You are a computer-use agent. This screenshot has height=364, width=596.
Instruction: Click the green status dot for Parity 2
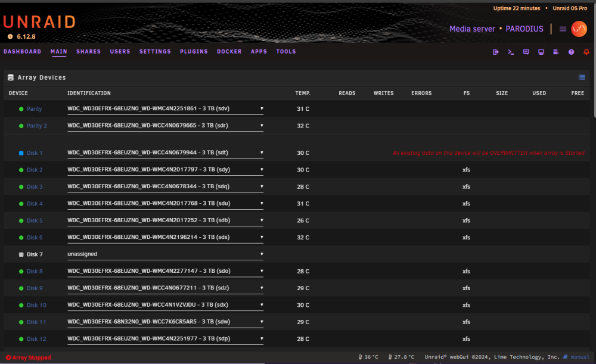tap(21, 126)
